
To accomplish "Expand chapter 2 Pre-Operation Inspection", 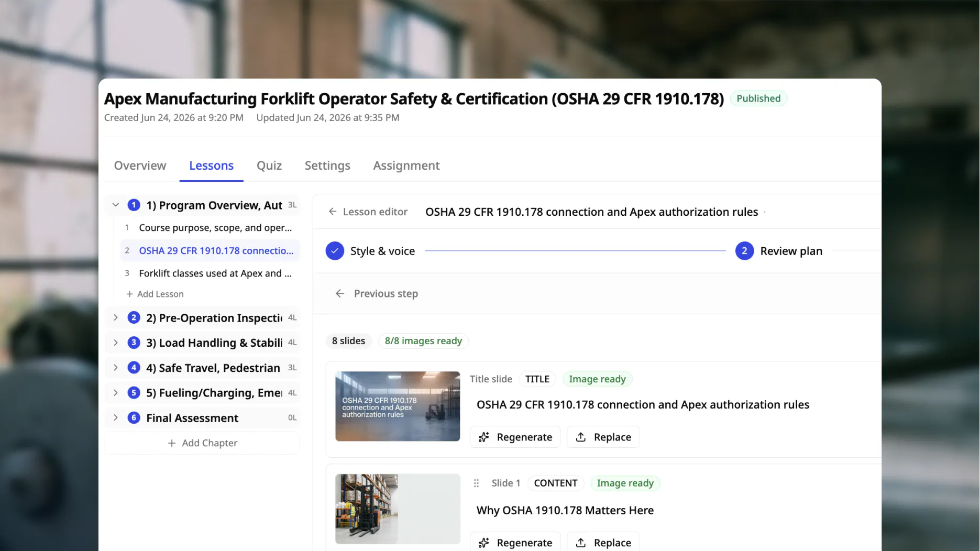I will coord(116,317).
